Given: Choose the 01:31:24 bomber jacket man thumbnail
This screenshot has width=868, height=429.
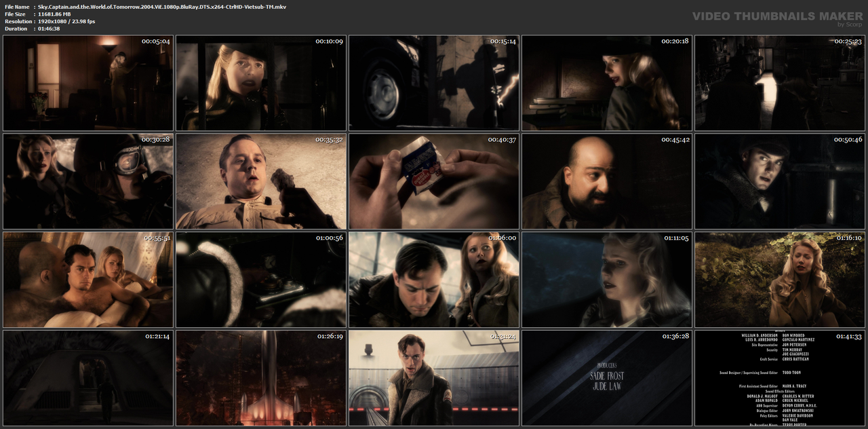Looking at the screenshot, I should [434, 378].
